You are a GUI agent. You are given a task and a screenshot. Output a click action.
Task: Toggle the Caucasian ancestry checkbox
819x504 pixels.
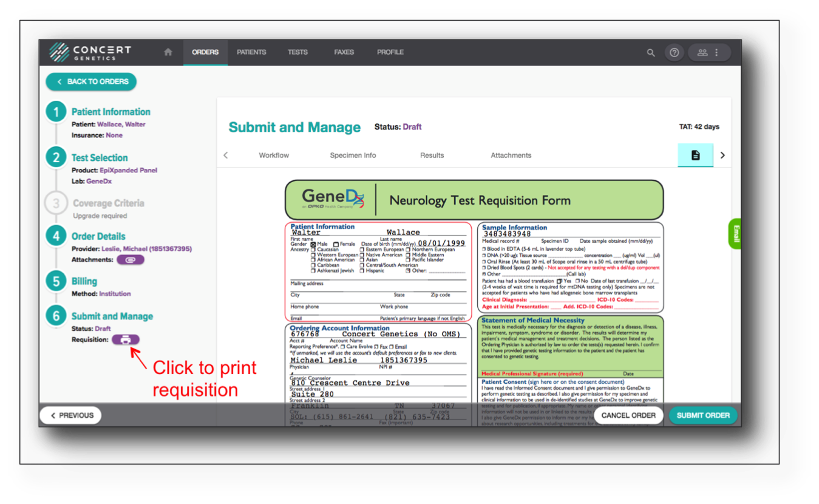(x=313, y=250)
